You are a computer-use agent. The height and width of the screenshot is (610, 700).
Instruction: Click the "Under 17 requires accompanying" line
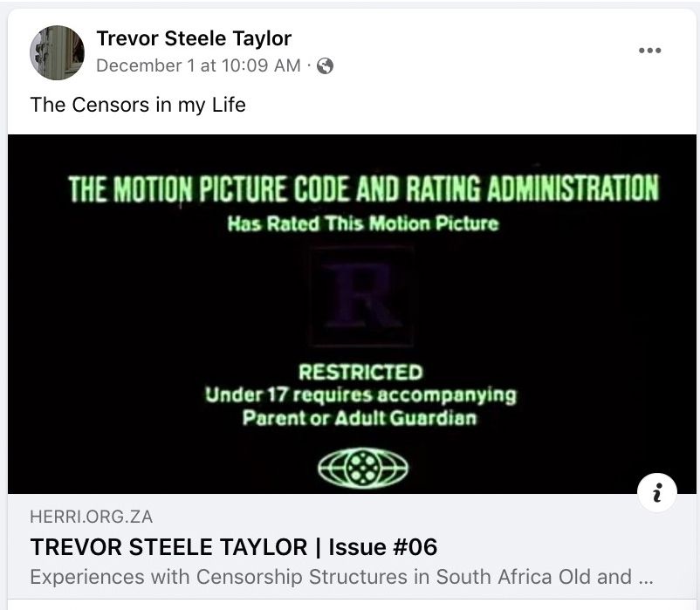point(360,395)
